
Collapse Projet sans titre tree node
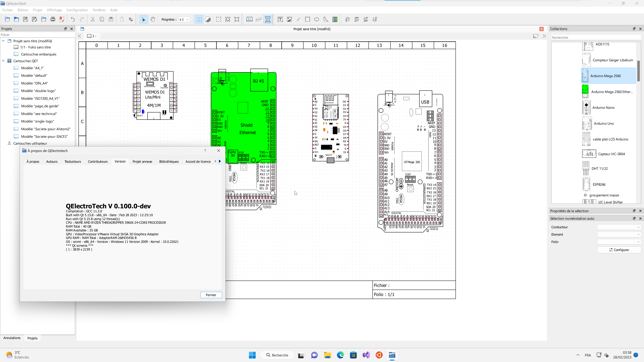3,41
